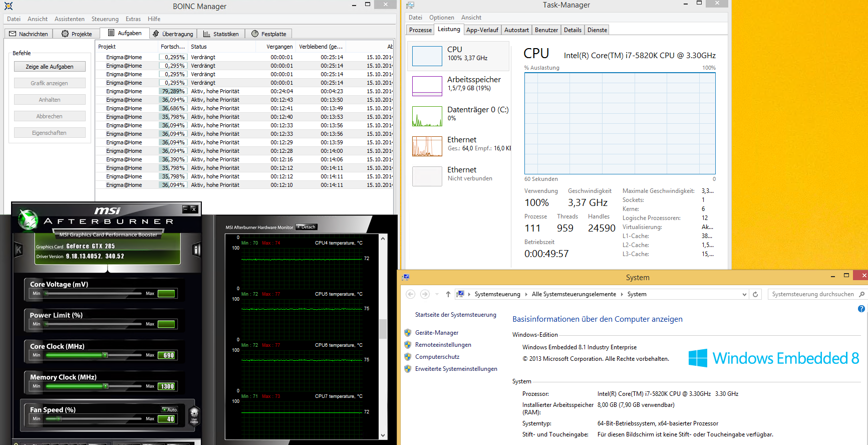Open Kombustor with the K side button

19,250
